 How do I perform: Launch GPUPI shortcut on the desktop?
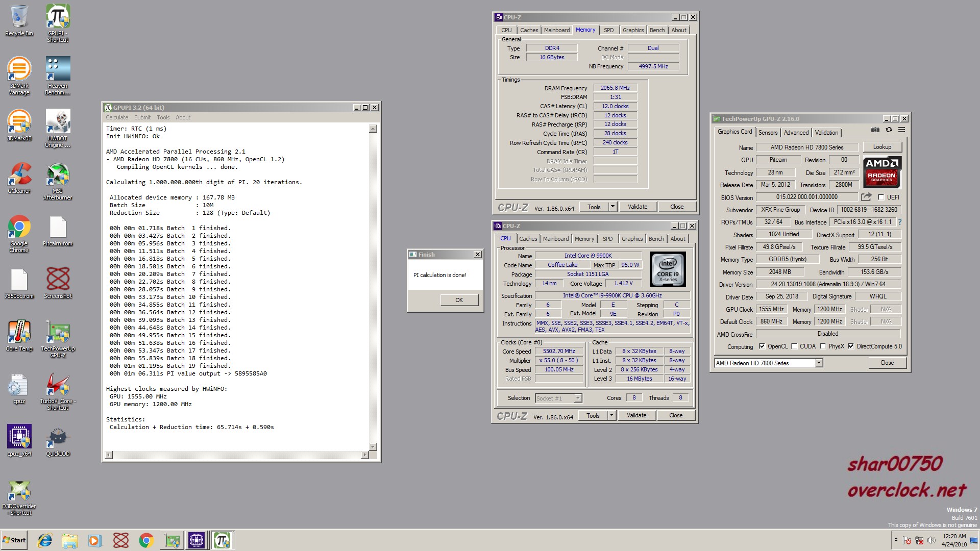(x=58, y=23)
